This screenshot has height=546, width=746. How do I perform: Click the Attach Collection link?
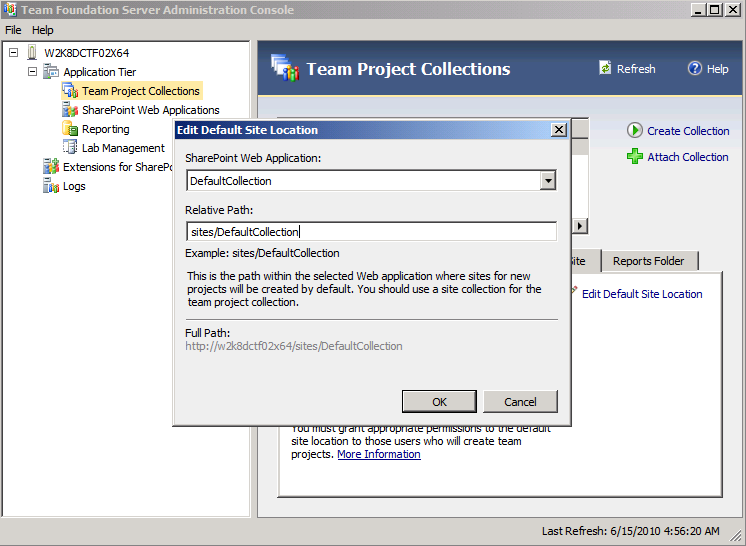click(x=687, y=157)
